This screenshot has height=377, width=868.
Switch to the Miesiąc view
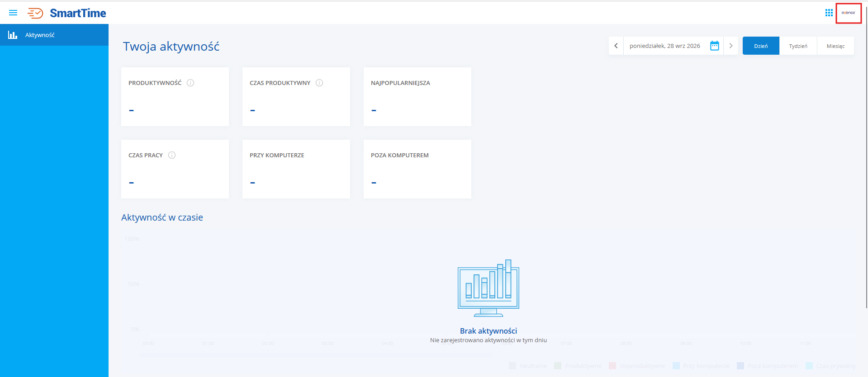835,46
